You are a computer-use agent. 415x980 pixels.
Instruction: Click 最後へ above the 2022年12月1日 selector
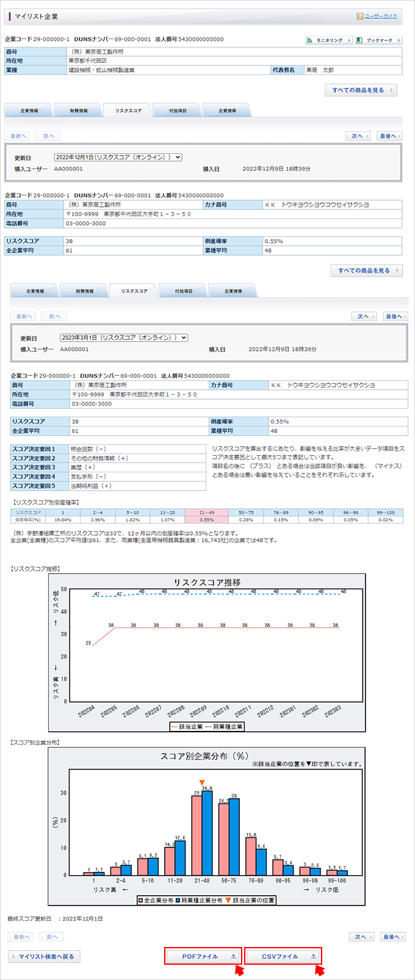tap(389, 136)
